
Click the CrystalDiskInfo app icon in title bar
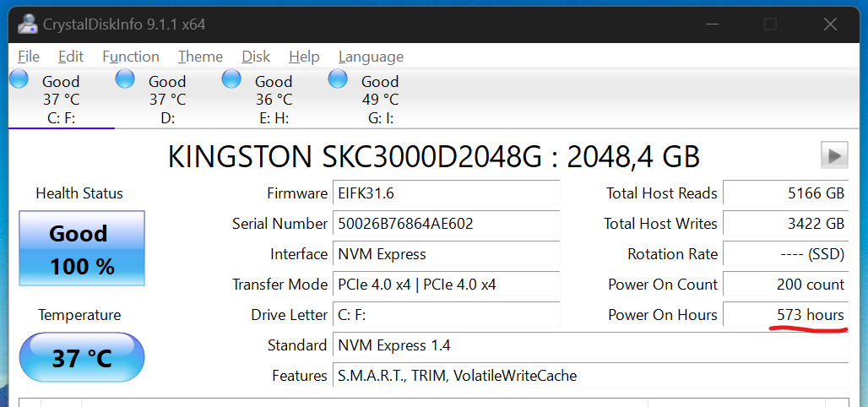click(x=27, y=24)
